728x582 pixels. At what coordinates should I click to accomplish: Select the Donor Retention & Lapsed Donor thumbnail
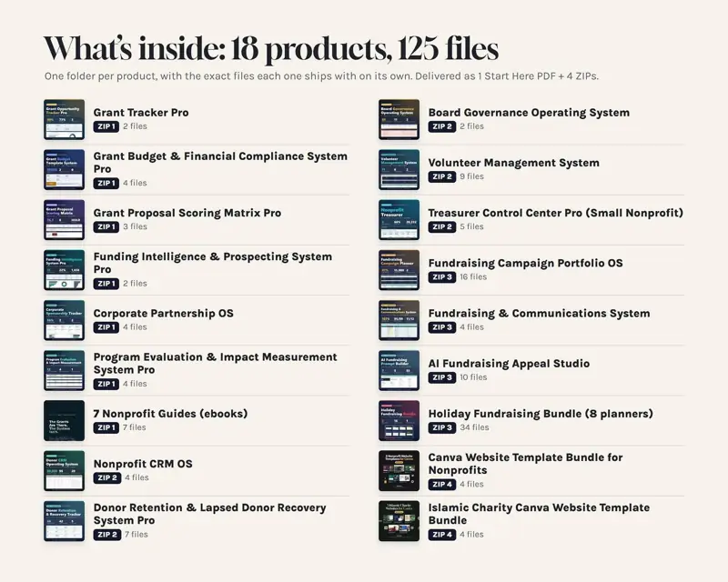(x=64, y=521)
